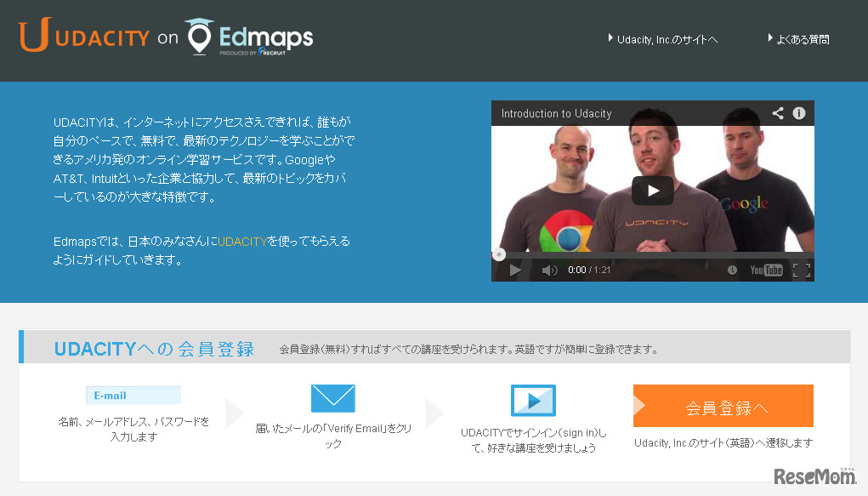
Task: Mute the video with the speaker icon
Action: coord(549,270)
